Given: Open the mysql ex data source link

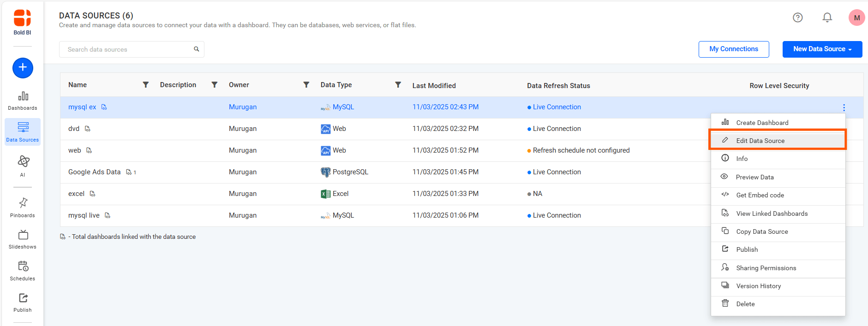Looking at the screenshot, I should [x=82, y=107].
